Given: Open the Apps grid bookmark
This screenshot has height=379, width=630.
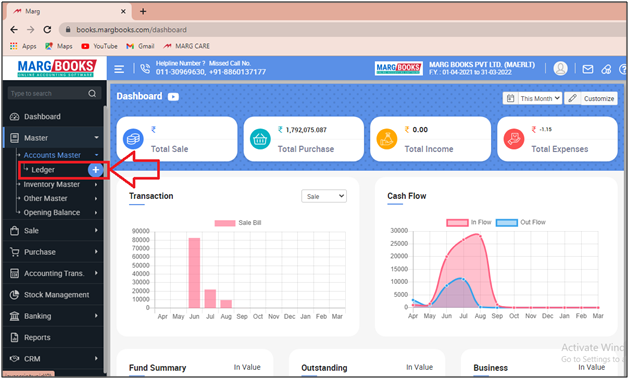Looking at the screenshot, I should 23,46.
